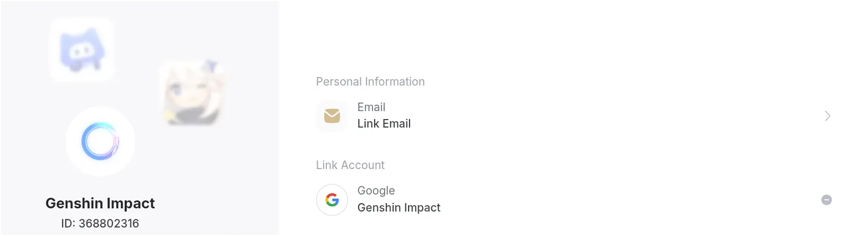Image resolution: width=868 pixels, height=236 pixels.
Task: Click the Google label text
Action: (376, 191)
